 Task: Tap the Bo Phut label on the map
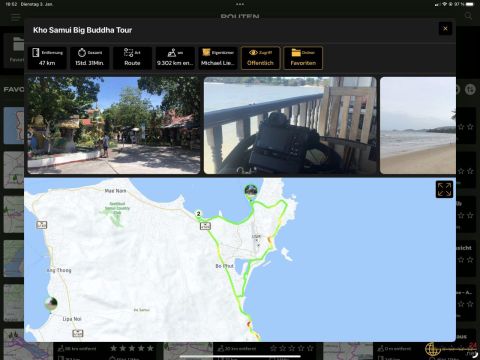point(225,266)
